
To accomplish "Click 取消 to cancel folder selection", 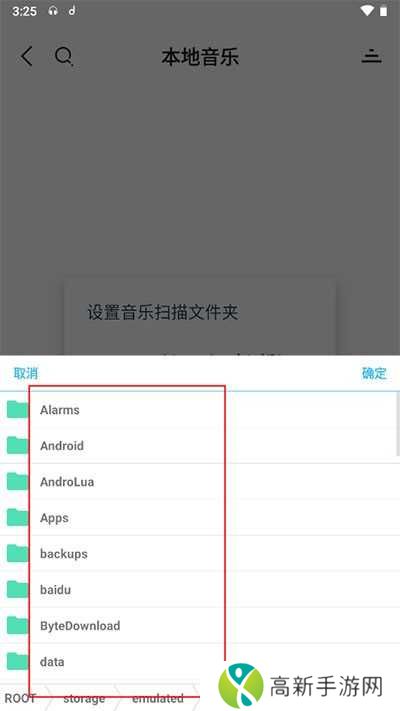I will pyautogui.click(x=26, y=374).
